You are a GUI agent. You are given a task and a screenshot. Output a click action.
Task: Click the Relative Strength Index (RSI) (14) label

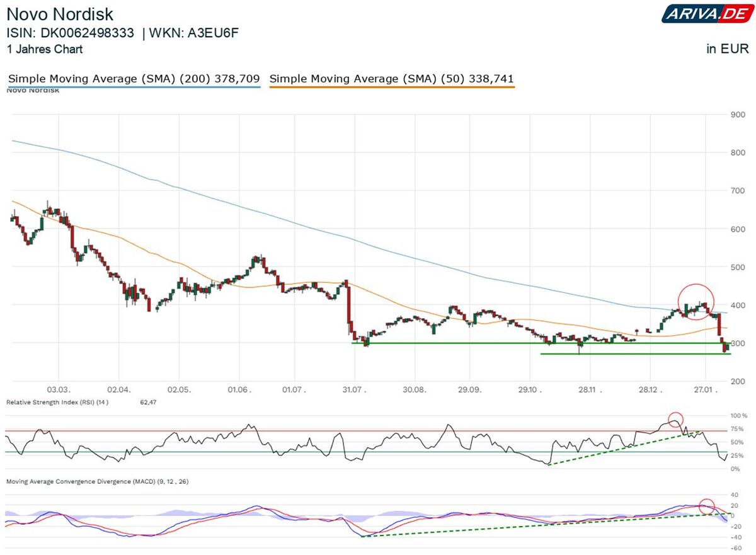point(57,402)
